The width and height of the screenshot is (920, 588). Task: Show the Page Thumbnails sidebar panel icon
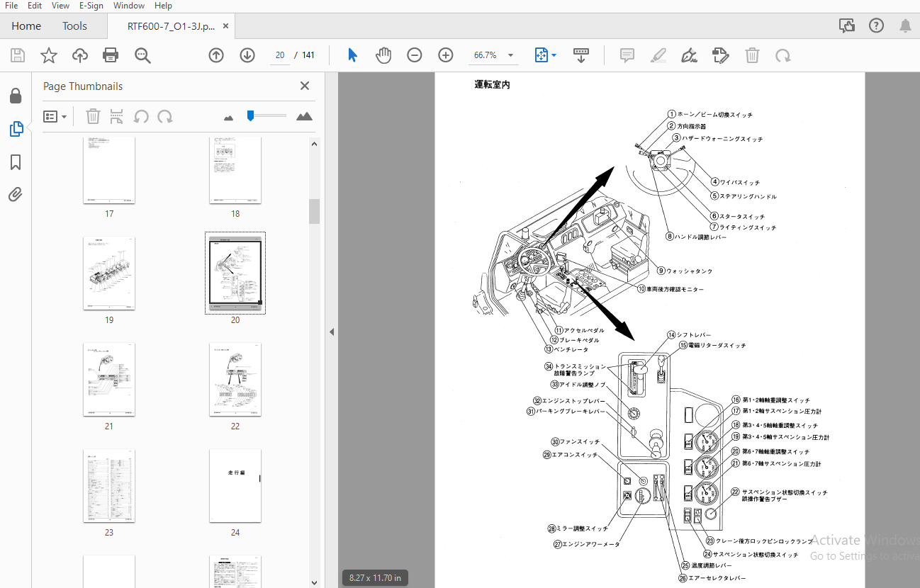[x=16, y=129]
